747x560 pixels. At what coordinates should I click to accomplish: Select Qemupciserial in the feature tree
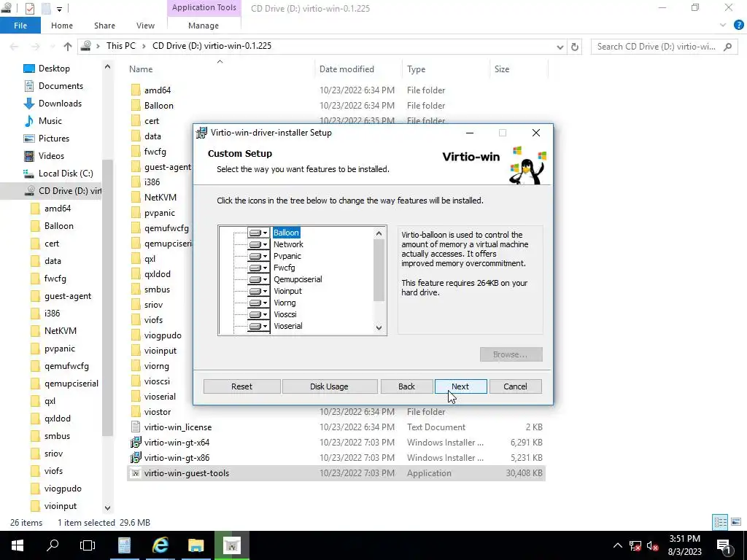(x=298, y=279)
